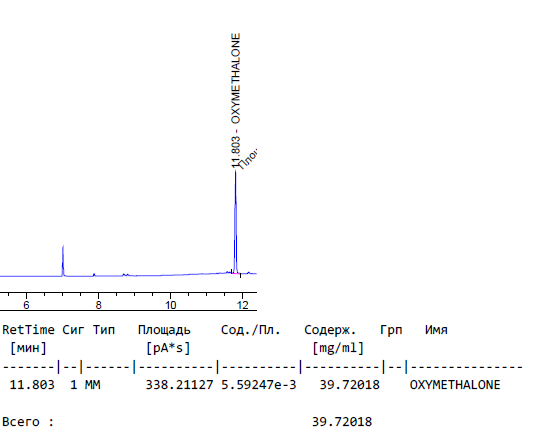This screenshot has width=538, height=437.
Task: Click the Имя column header
Action: [x=436, y=330]
